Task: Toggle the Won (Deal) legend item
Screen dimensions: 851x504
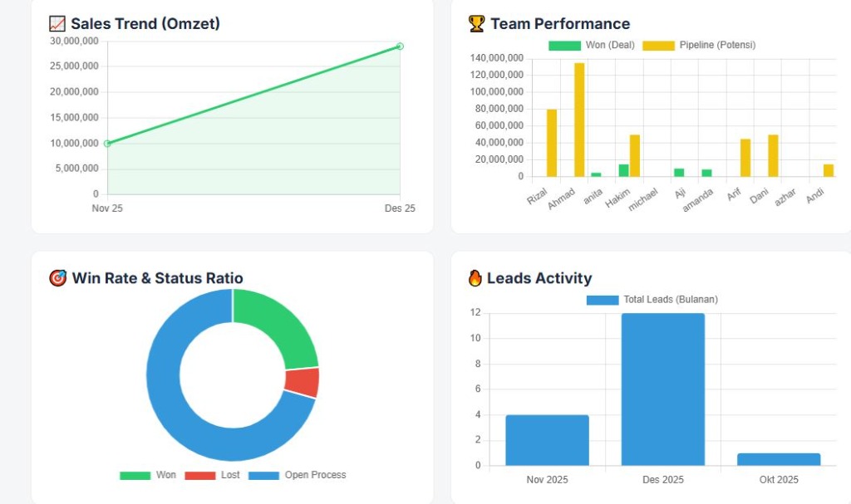Action: pos(591,45)
